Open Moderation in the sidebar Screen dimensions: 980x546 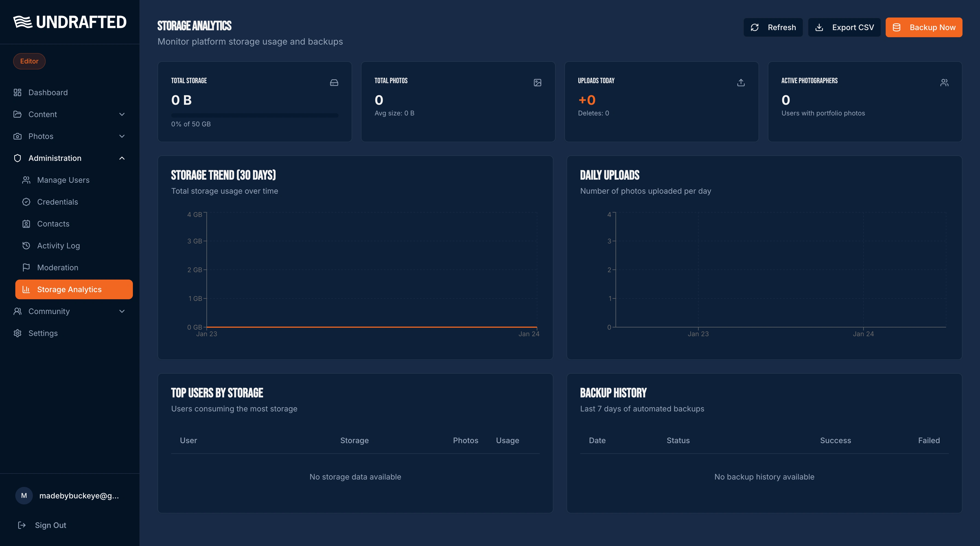click(x=57, y=268)
